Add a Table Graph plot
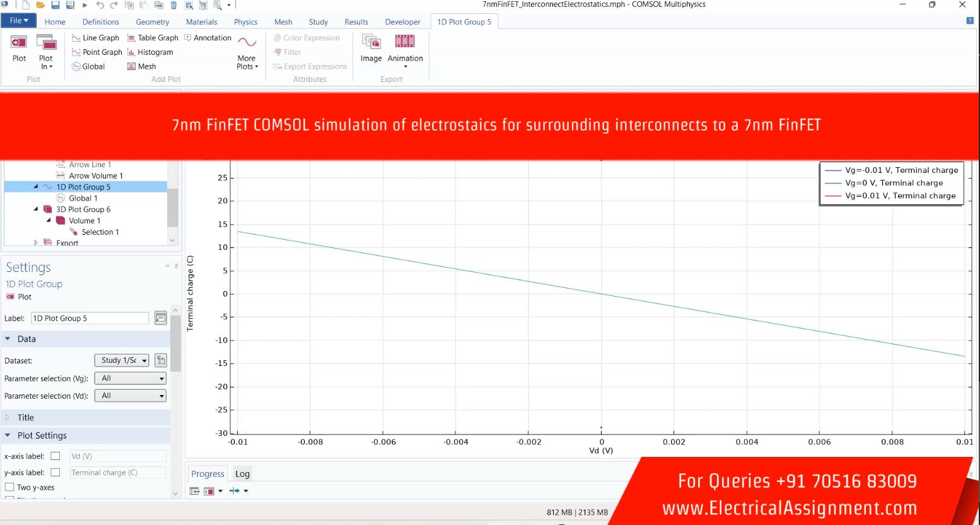This screenshot has width=980, height=525. click(153, 38)
